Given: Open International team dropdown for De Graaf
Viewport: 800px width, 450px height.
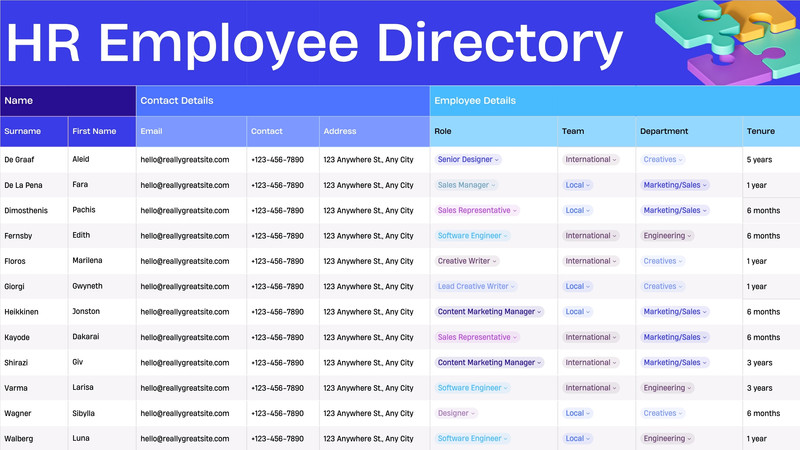Looking at the screenshot, I should coord(590,160).
